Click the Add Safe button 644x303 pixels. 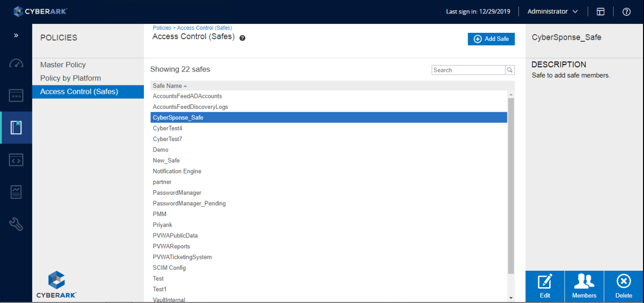491,39
